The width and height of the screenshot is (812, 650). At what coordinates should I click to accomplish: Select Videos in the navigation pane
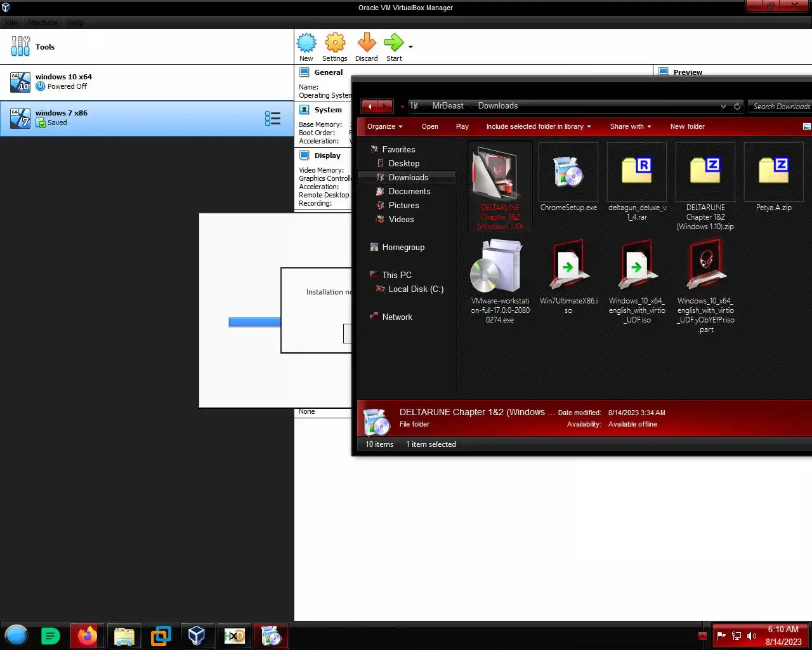(x=401, y=219)
